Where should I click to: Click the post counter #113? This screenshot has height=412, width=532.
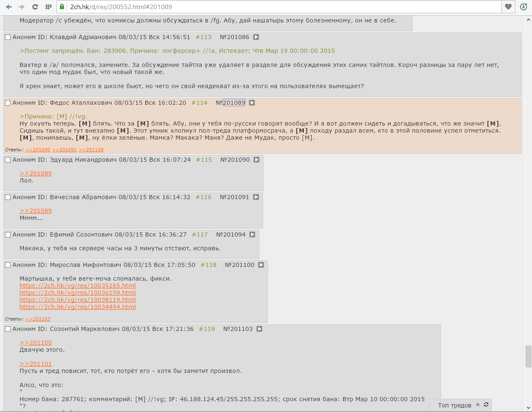click(x=204, y=37)
